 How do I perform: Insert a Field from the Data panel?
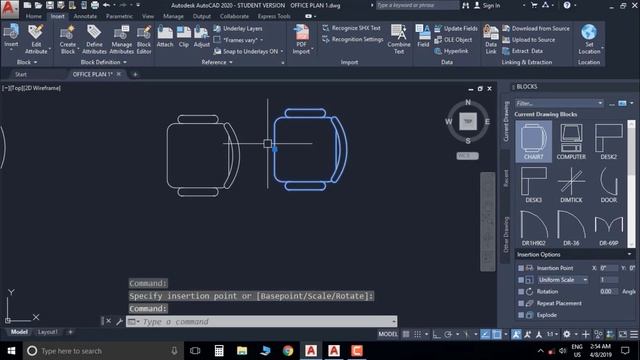423,36
